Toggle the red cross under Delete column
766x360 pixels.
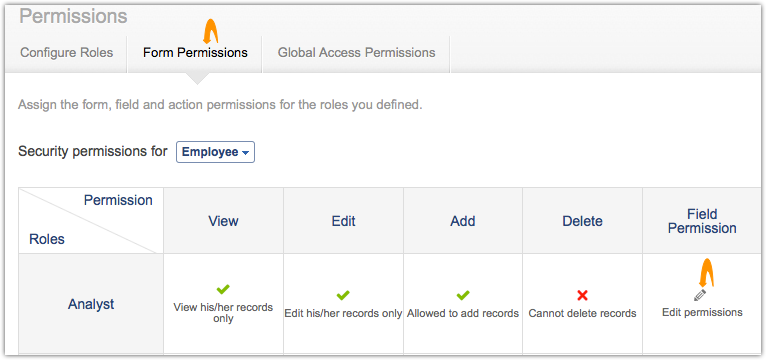[x=582, y=295]
